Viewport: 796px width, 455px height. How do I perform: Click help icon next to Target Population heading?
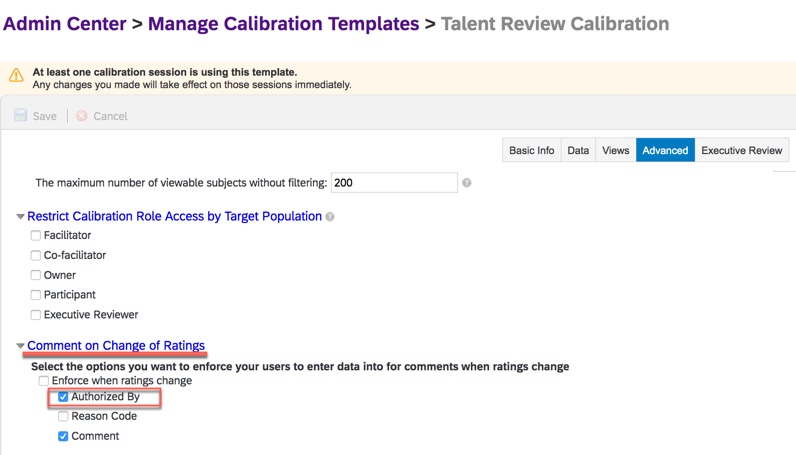point(330,216)
